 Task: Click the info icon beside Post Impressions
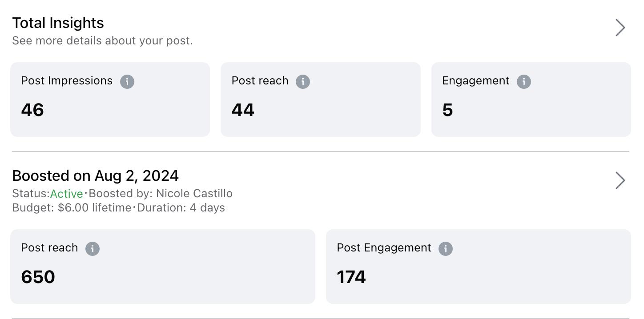(127, 82)
